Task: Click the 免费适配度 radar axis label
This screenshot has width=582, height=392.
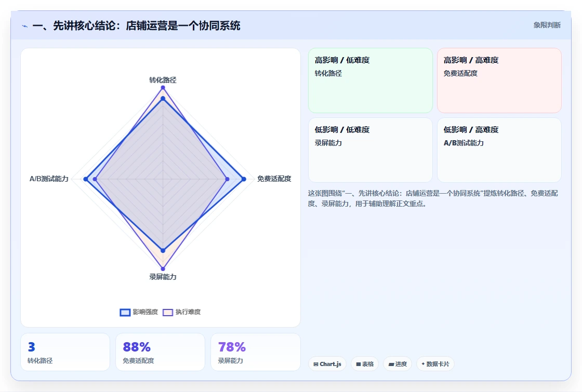Action: coord(274,179)
